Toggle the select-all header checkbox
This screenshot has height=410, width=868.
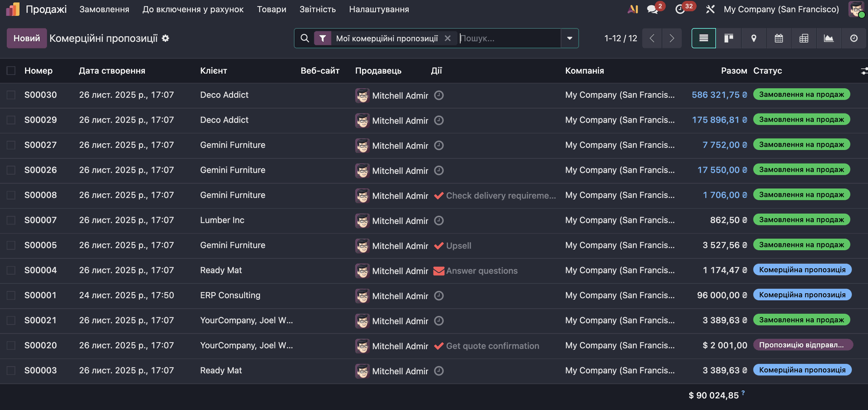(11, 71)
